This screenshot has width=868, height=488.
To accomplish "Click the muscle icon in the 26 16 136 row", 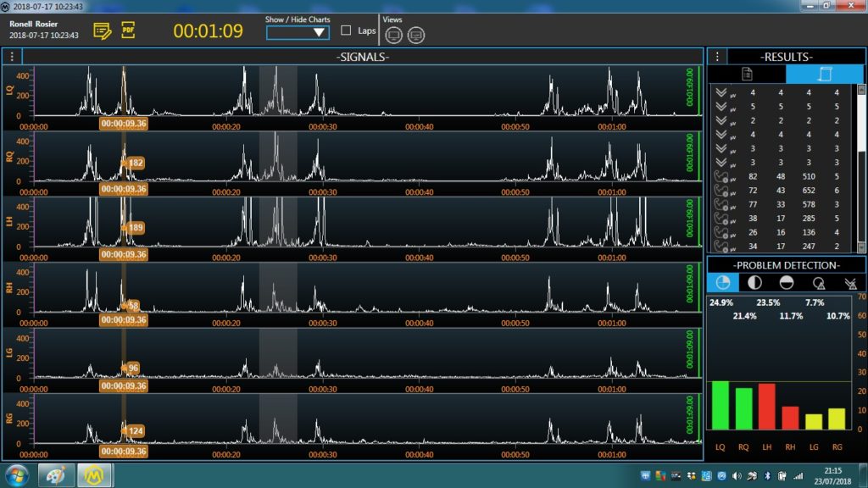I will pyautogui.click(x=721, y=232).
